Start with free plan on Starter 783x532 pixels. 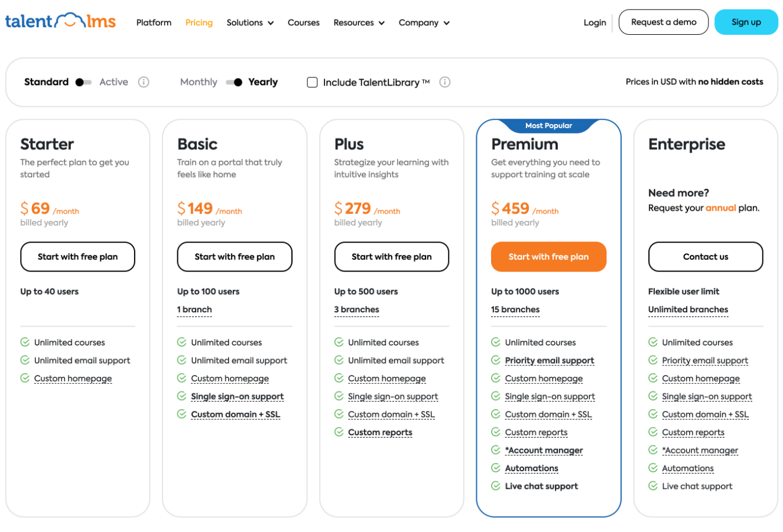tap(77, 257)
